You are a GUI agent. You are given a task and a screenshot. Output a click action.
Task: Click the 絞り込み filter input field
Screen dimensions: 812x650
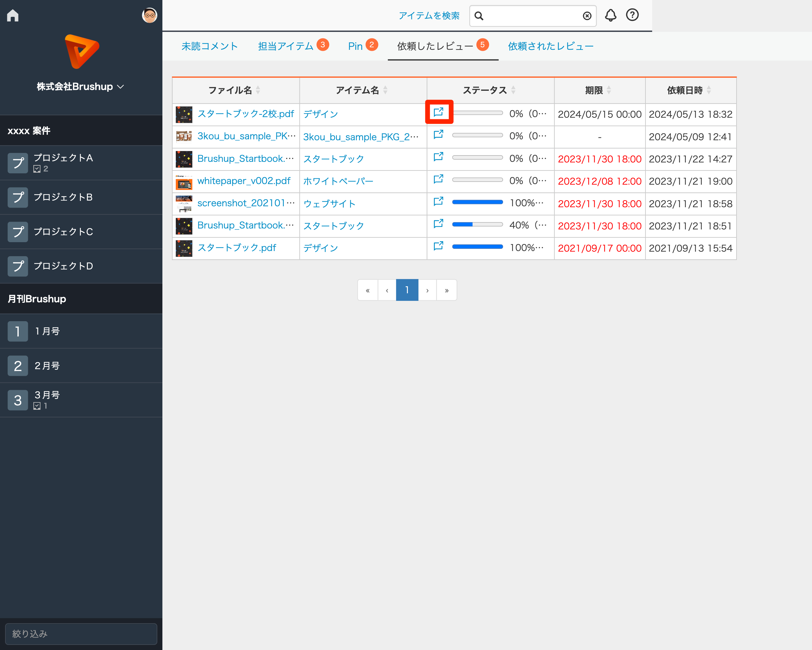(x=81, y=634)
